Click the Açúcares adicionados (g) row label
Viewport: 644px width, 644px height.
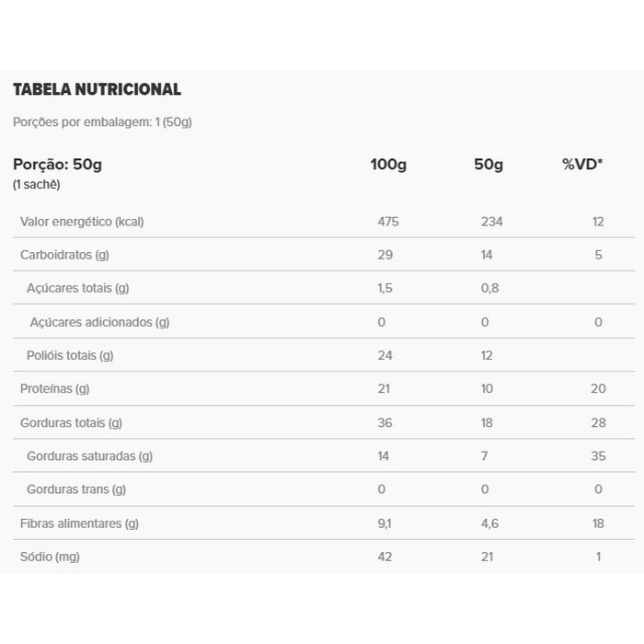[99, 322]
